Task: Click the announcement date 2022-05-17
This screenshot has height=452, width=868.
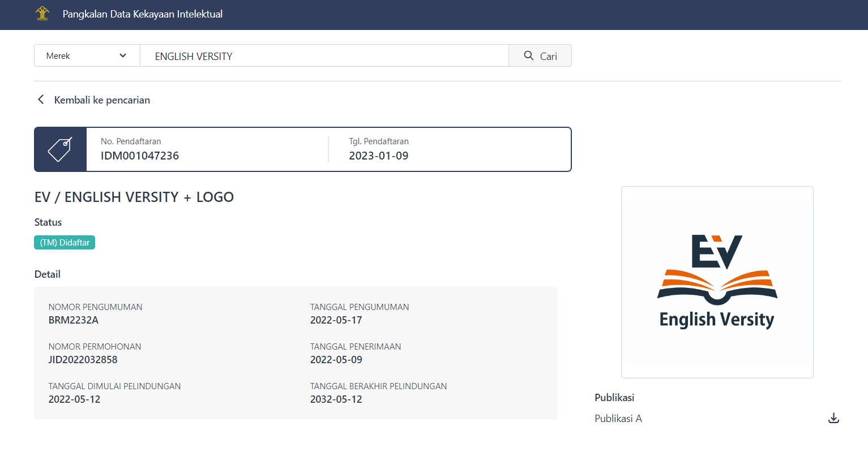Action: 336,320
